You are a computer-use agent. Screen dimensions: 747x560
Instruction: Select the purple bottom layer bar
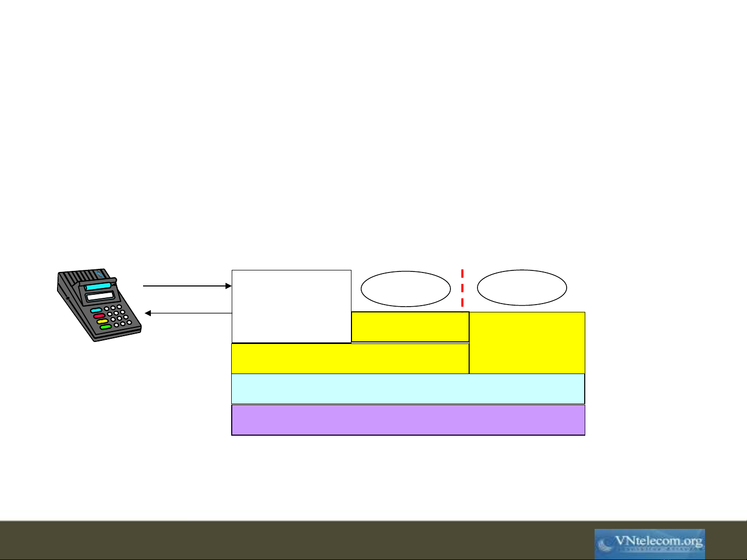tap(407, 420)
